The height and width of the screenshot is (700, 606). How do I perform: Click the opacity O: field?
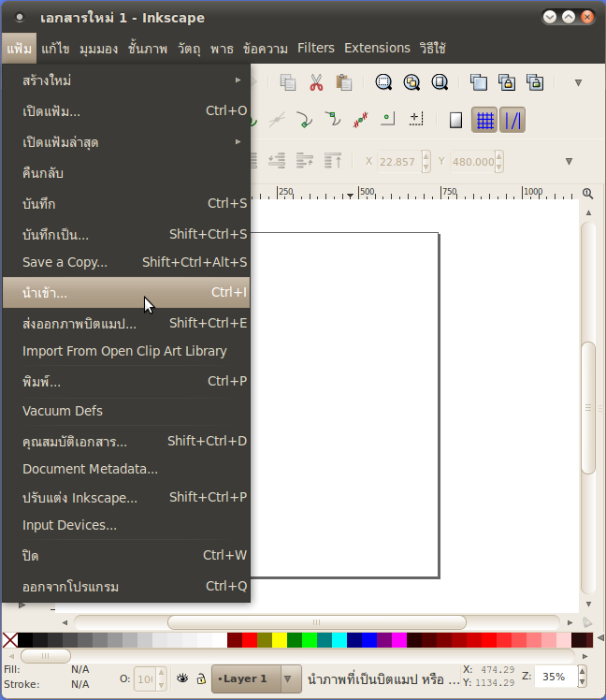click(145, 679)
